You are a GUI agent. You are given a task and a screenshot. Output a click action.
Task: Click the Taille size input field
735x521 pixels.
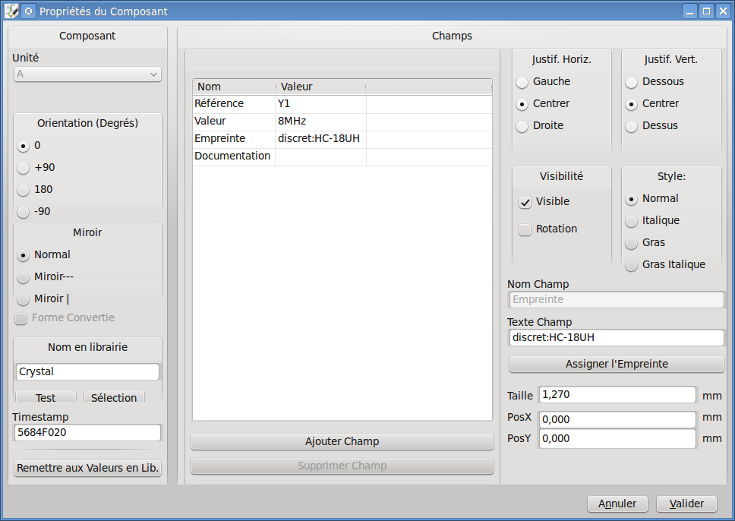click(x=617, y=395)
